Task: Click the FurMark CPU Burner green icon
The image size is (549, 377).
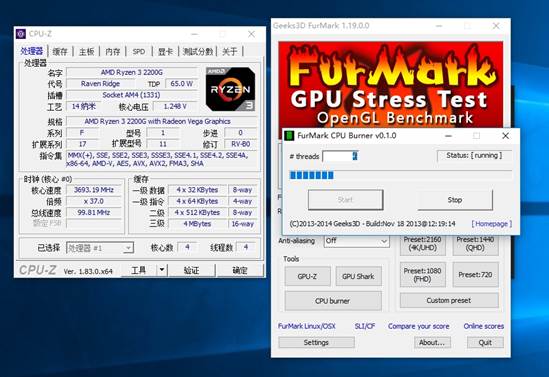Action: point(289,136)
